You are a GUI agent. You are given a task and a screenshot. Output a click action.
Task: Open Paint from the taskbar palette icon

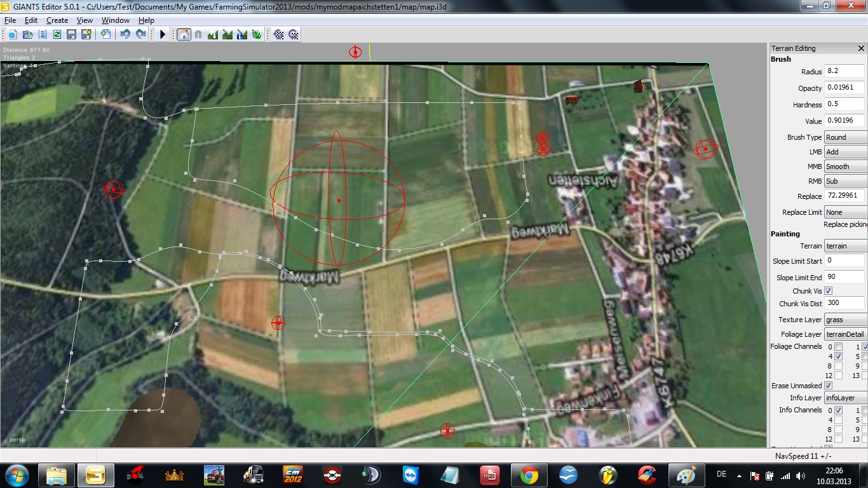[x=686, y=475]
